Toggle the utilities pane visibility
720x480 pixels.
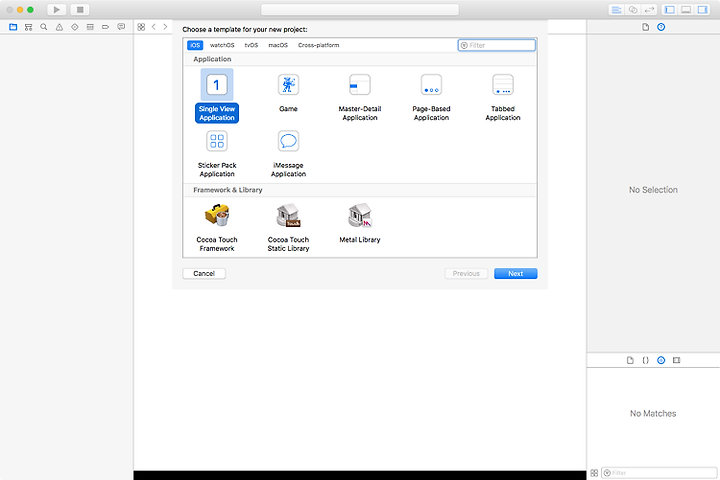pos(703,10)
